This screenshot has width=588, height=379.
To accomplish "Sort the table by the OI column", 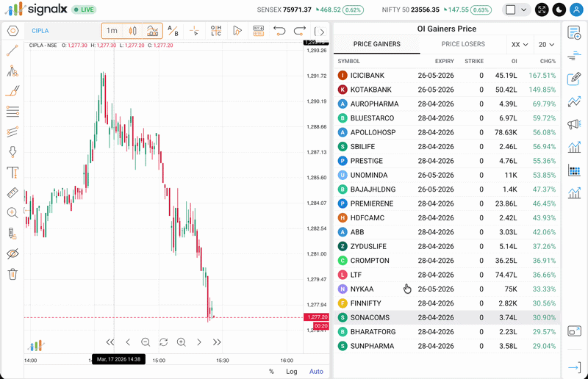I will tap(514, 61).
